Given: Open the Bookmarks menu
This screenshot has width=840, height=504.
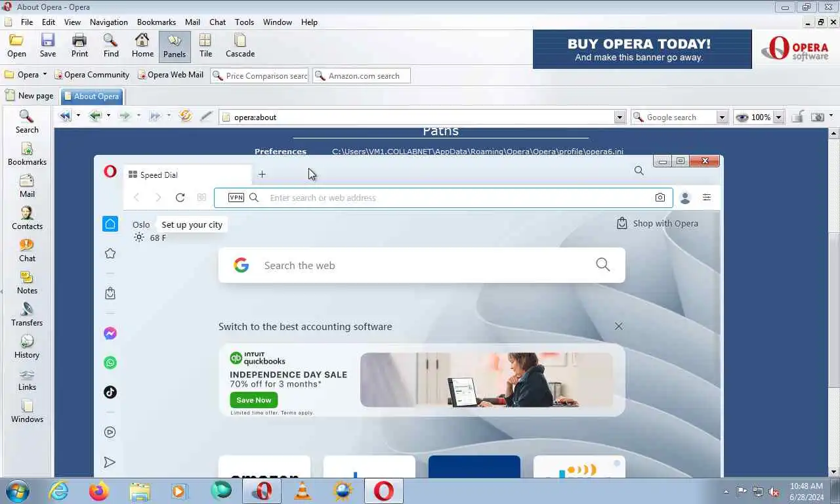Looking at the screenshot, I should (x=156, y=22).
